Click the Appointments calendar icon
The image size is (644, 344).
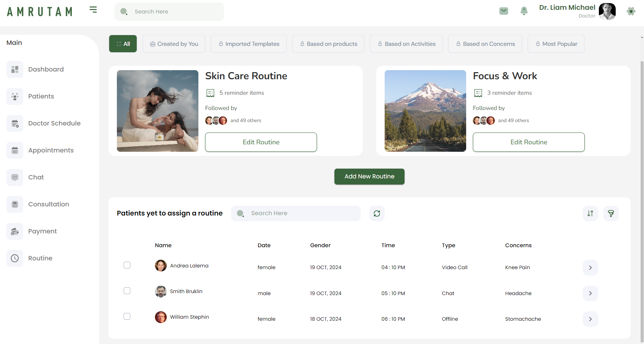15,150
